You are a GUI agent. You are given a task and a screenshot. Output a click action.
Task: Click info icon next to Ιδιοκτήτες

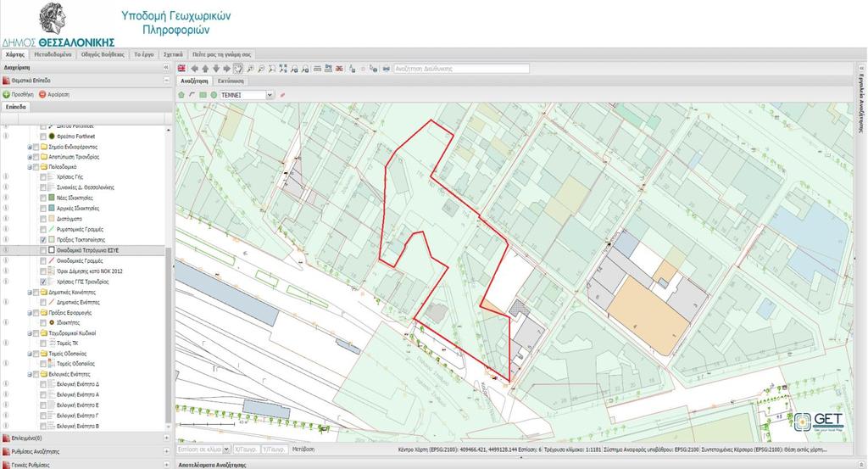point(6,321)
